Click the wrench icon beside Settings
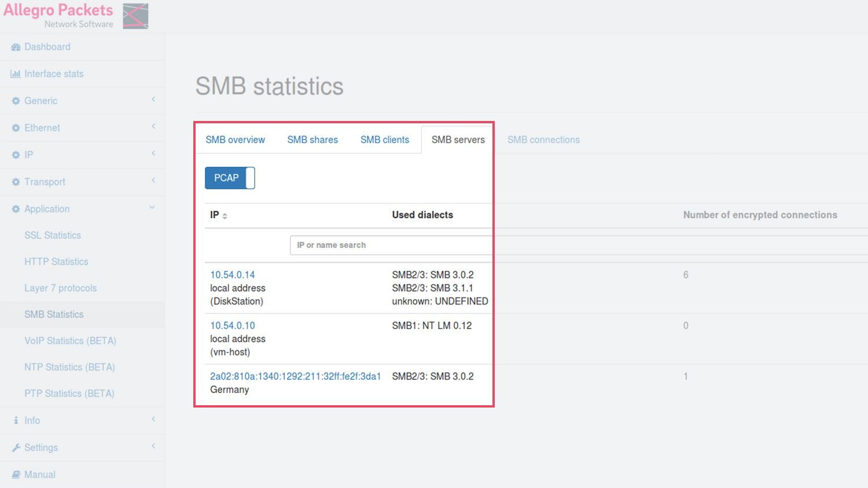868x488 pixels. 16,447
